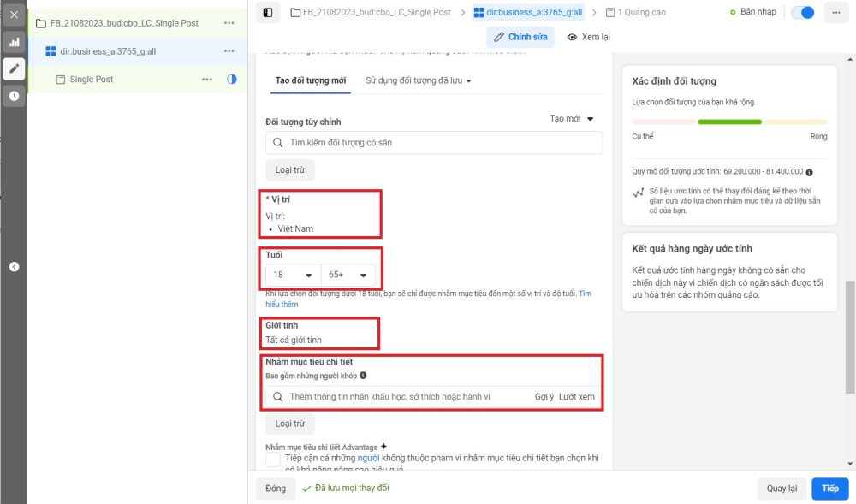Screen dimensions: 856x504
Task: Click the Đã lưu mọi thay đổi status text
Action: click(x=352, y=489)
